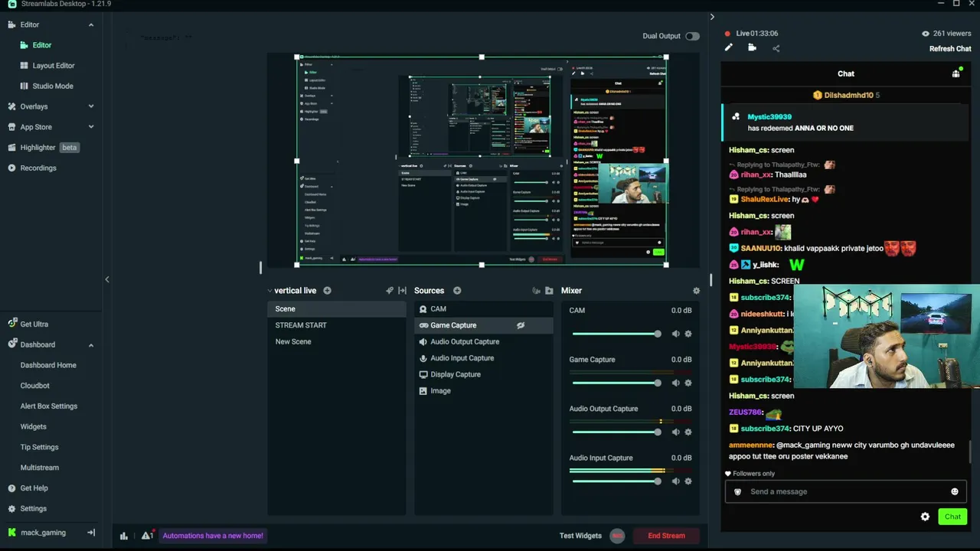Expand the Overlays menu chevron
This screenshot has width=980, height=551.
click(91, 106)
